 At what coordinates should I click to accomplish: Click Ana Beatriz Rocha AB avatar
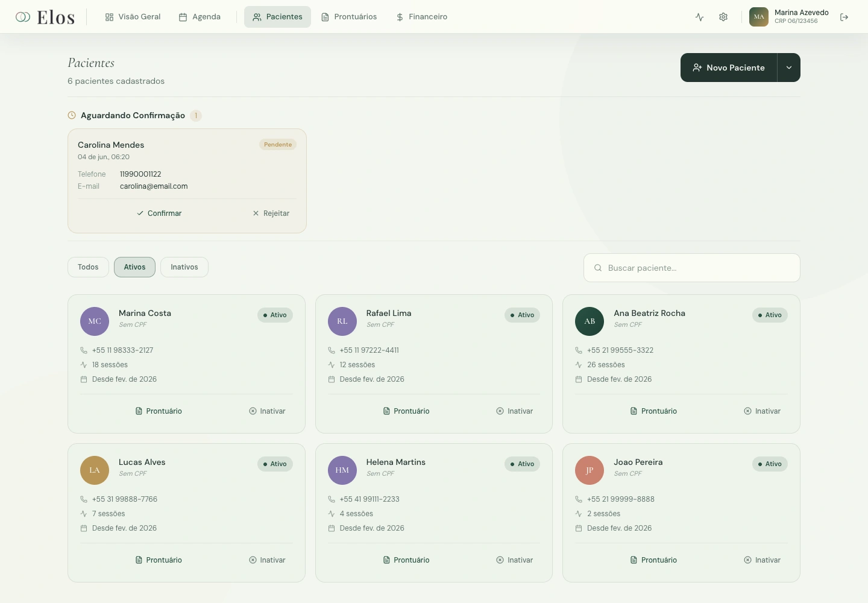coord(590,321)
